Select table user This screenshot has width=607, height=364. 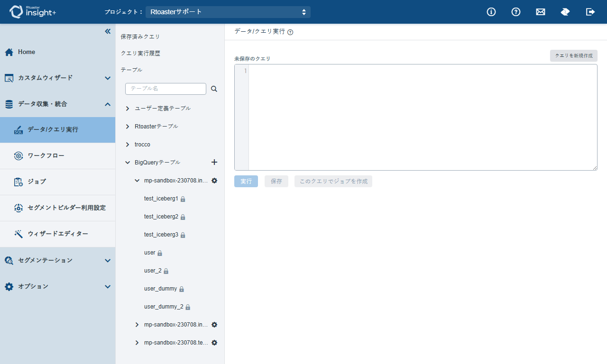pos(150,253)
